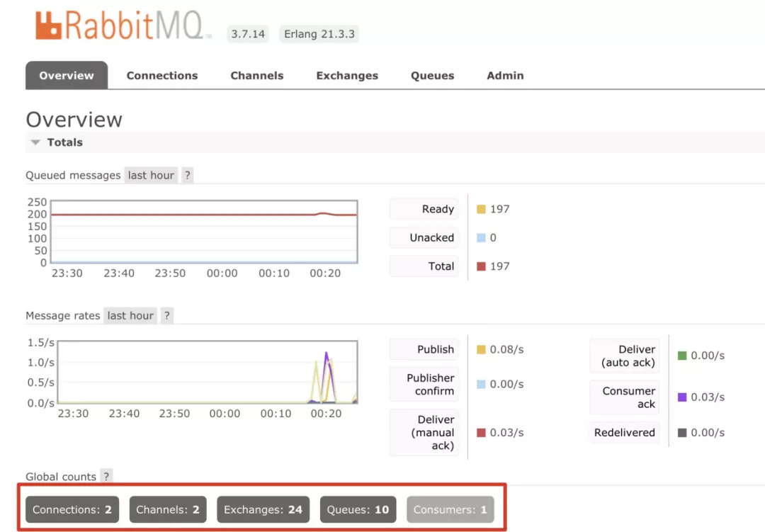Open help for Message rates
Screen dimensions: 765x532
[167, 316]
